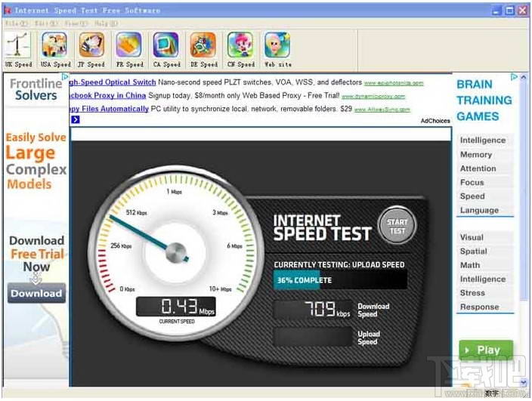Image resolution: width=532 pixels, height=401 pixels.
Task: Click the vertical scrollbar up arrow
Action: (524, 78)
